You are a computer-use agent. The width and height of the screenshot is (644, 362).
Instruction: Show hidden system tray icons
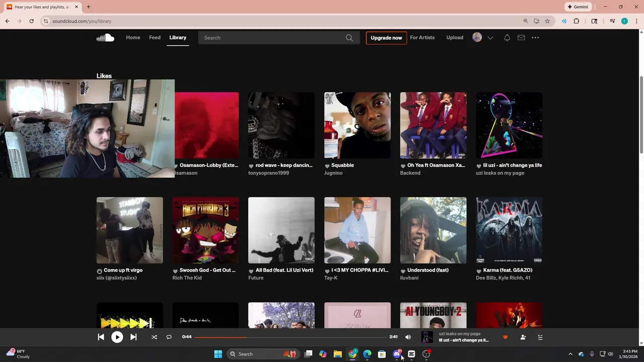tap(570, 354)
